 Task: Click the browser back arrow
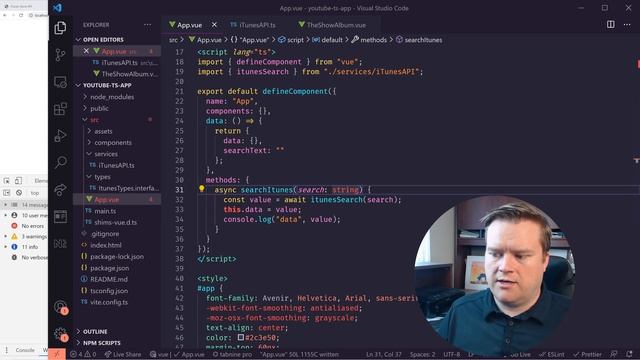point(5,15)
